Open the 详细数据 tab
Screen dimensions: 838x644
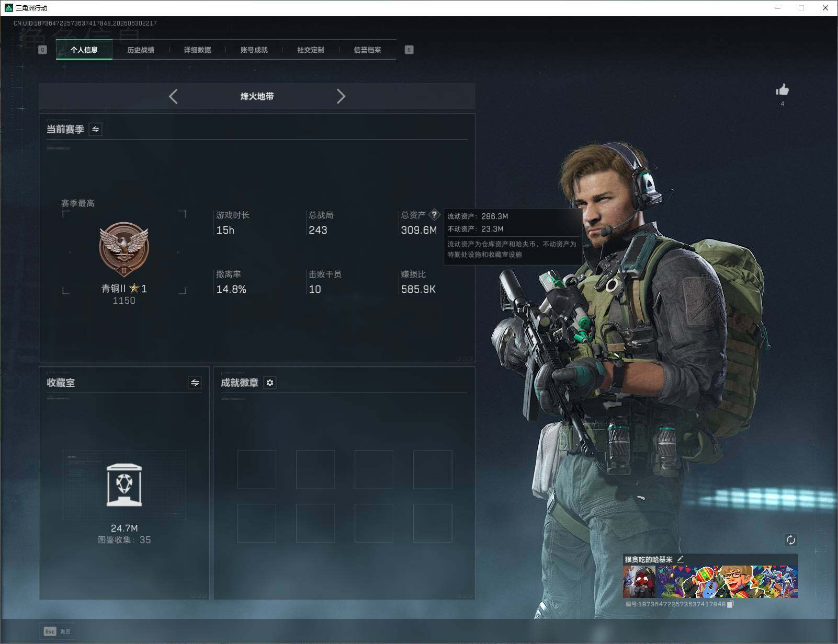tap(197, 50)
